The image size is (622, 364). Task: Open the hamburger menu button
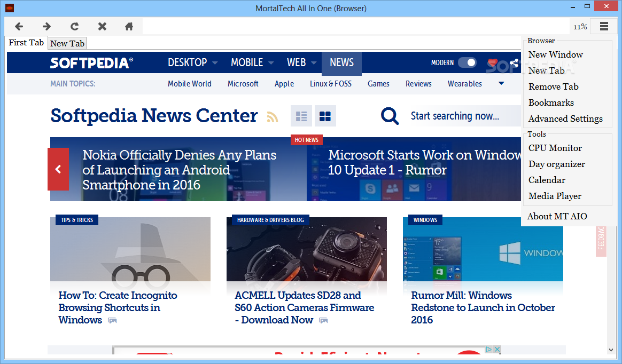tap(604, 27)
